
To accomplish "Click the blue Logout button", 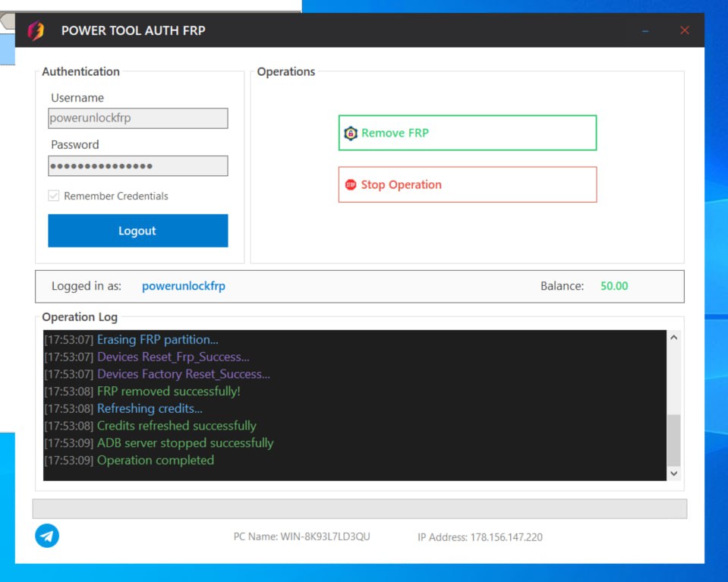I will click(137, 231).
